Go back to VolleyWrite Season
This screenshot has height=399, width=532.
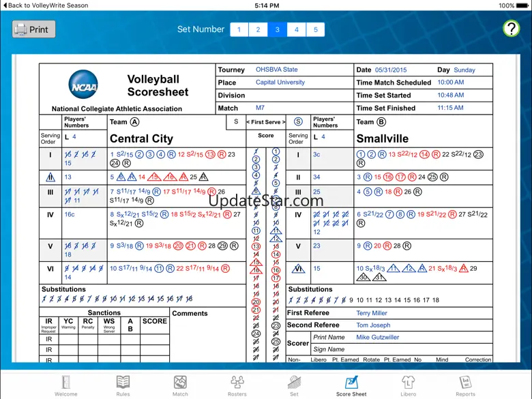pyautogui.click(x=45, y=5)
